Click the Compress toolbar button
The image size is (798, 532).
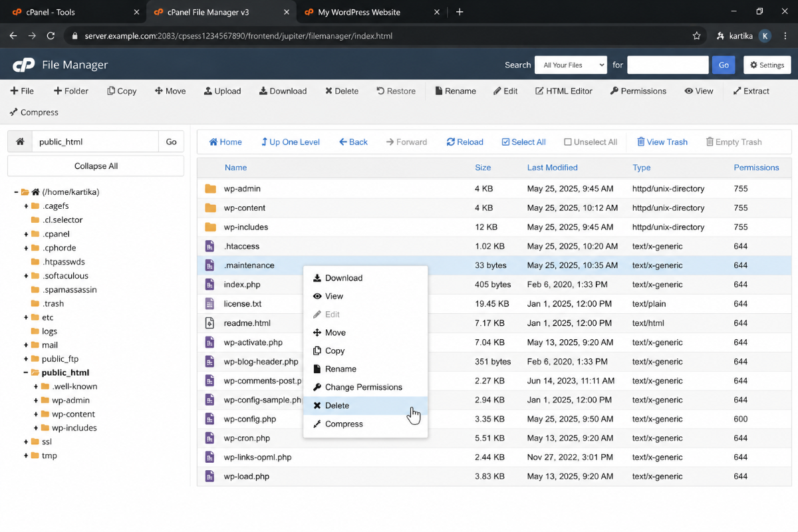pyautogui.click(x=34, y=112)
